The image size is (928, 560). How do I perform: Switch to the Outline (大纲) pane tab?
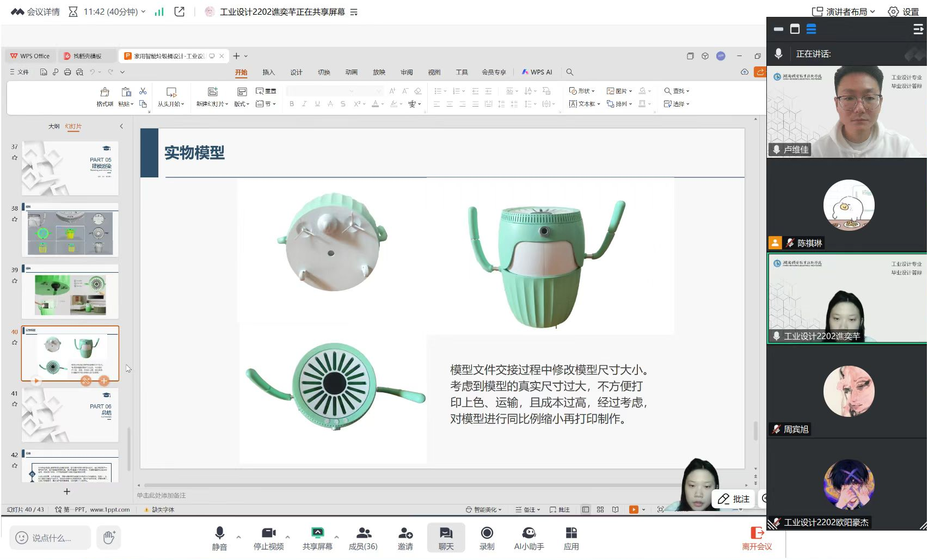[x=54, y=126]
